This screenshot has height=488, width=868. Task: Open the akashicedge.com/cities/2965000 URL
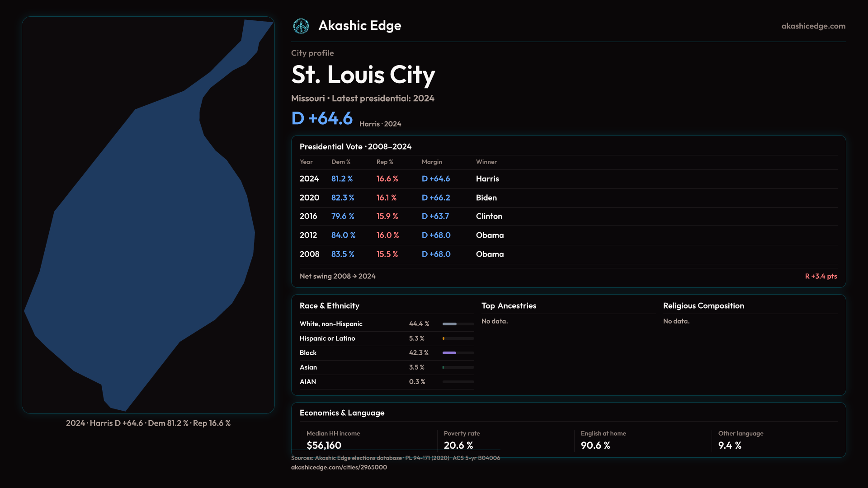click(339, 467)
